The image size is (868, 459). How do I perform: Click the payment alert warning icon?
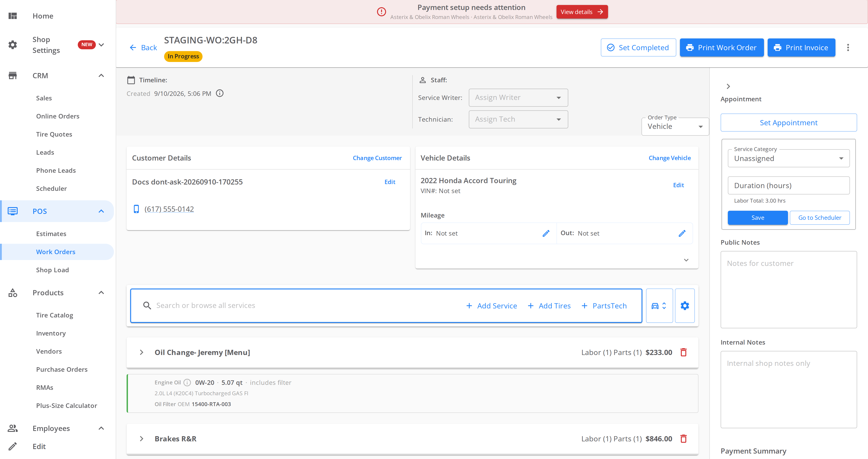point(381,12)
